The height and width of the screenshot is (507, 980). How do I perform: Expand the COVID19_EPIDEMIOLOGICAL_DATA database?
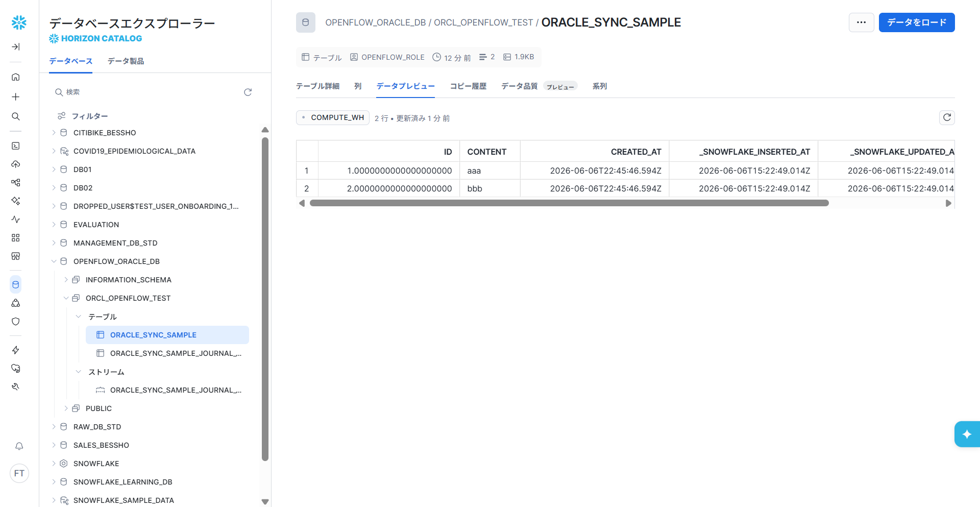click(x=54, y=151)
